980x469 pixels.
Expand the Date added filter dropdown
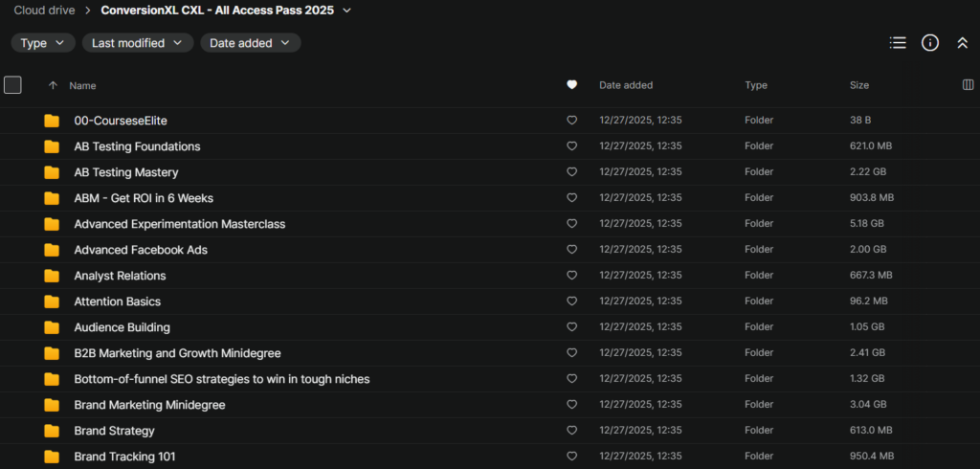pos(250,43)
